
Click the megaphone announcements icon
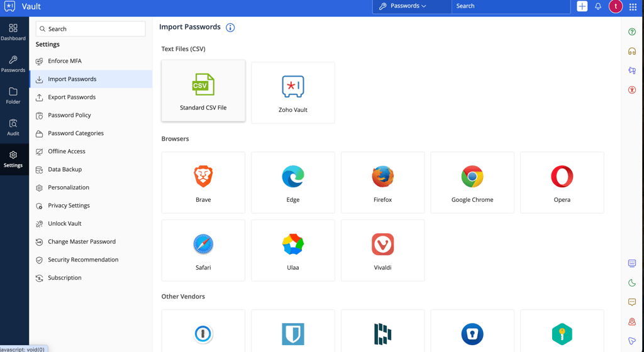[x=632, y=70]
